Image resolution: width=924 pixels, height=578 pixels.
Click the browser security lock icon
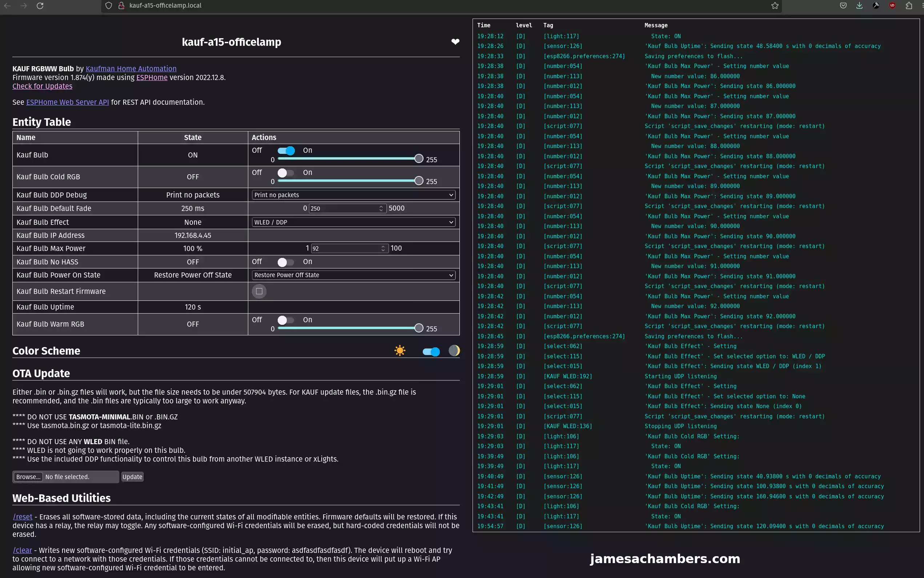(120, 5)
